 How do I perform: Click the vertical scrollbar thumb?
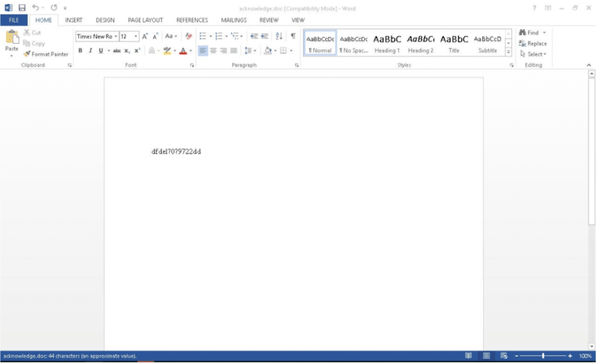click(x=592, y=151)
